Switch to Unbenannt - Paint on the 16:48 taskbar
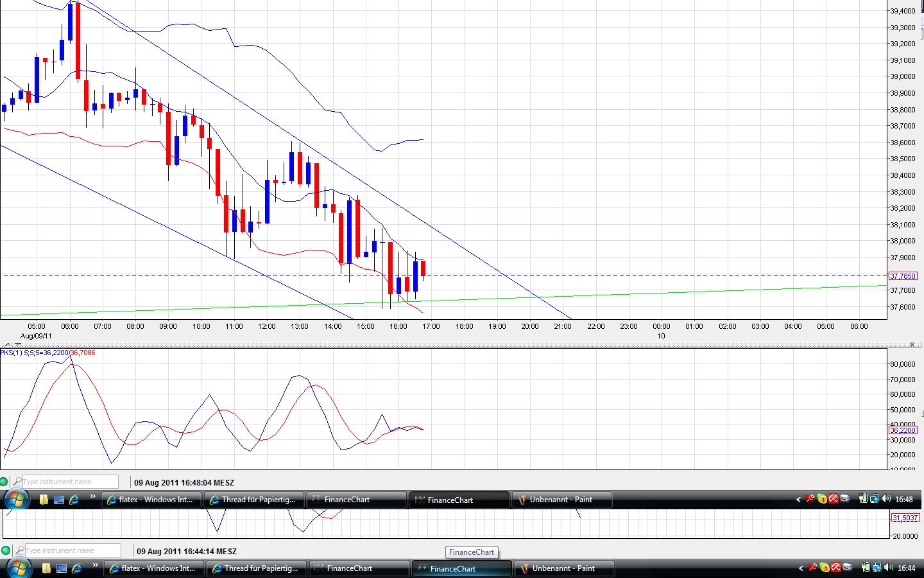924x578 pixels. [562, 500]
